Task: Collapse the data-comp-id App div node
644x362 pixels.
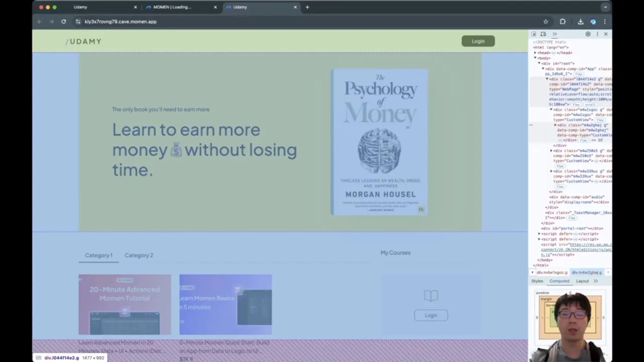Action: [x=543, y=69]
